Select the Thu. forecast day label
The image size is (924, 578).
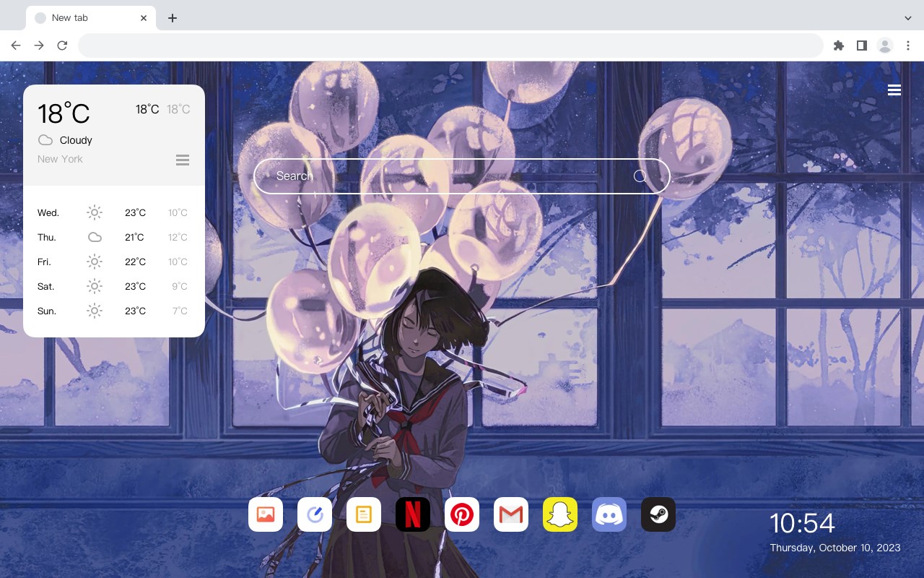[x=47, y=237]
